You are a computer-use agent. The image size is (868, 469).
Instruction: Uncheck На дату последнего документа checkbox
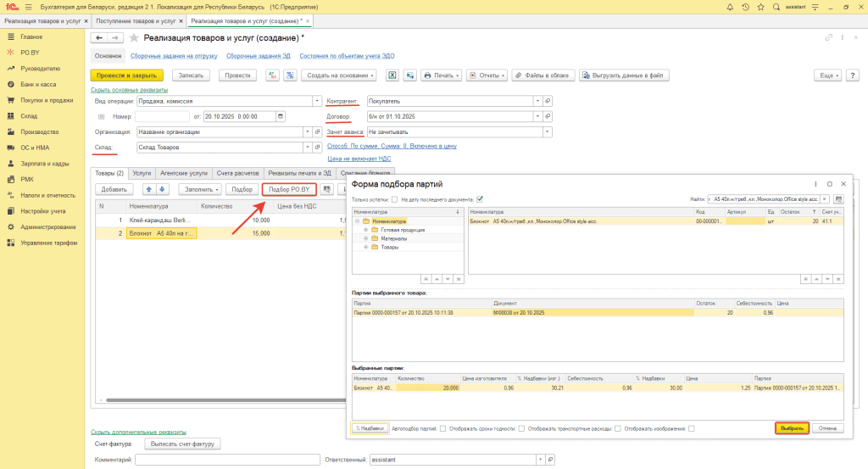coord(480,199)
